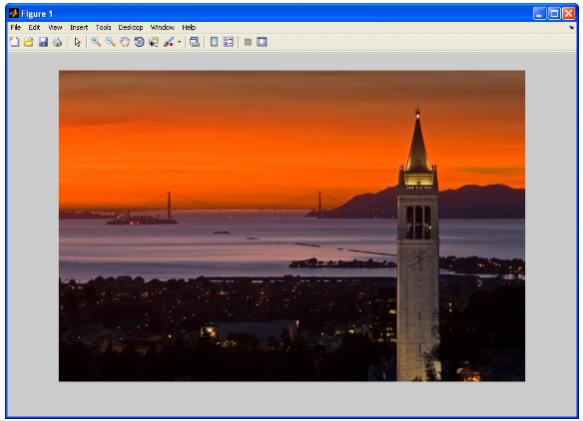This screenshot has width=583, height=421.
Task: Open the Window menu
Action: (x=162, y=28)
